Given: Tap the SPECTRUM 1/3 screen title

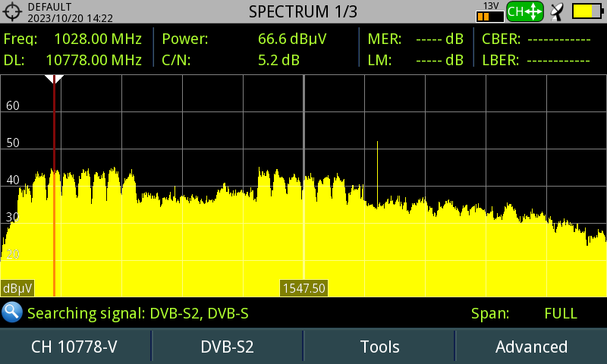Looking at the screenshot, I should pos(303,11).
